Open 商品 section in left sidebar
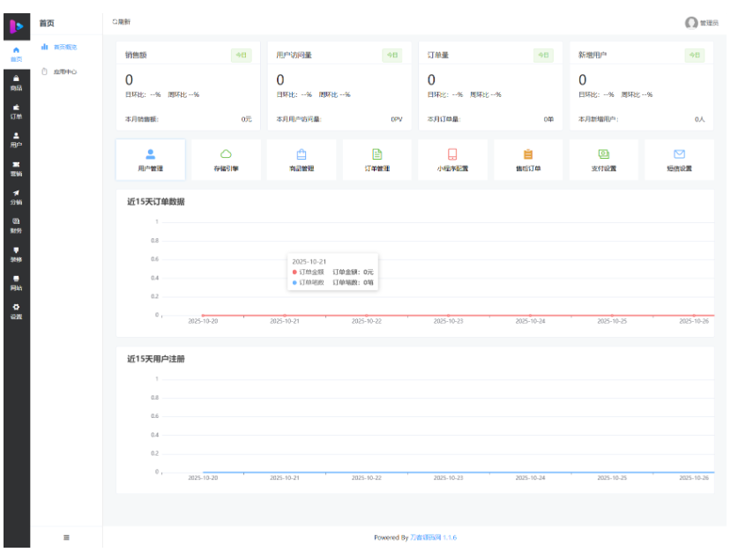Viewport: 738px width, 560px height. click(x=16, y=84)
